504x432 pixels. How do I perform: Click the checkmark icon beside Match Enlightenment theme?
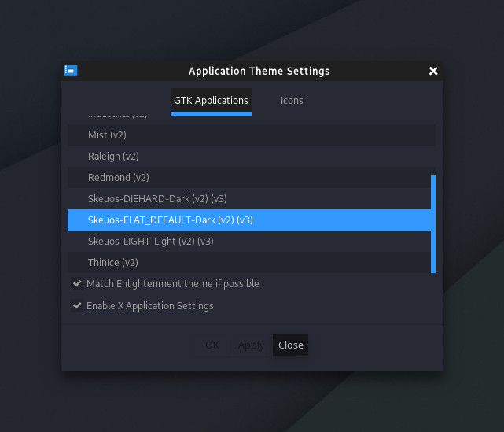coord(77,284)
